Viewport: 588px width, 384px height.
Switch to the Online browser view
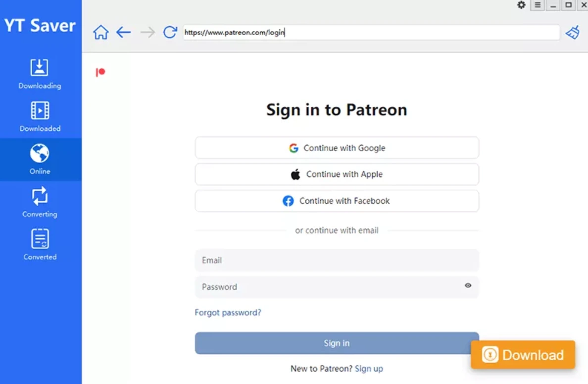point(40,159)
